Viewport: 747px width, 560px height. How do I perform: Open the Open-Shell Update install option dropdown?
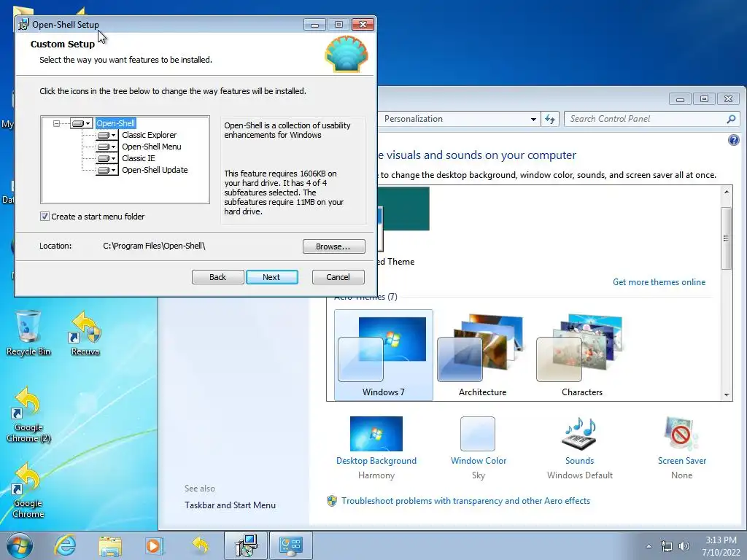[107, 170]
